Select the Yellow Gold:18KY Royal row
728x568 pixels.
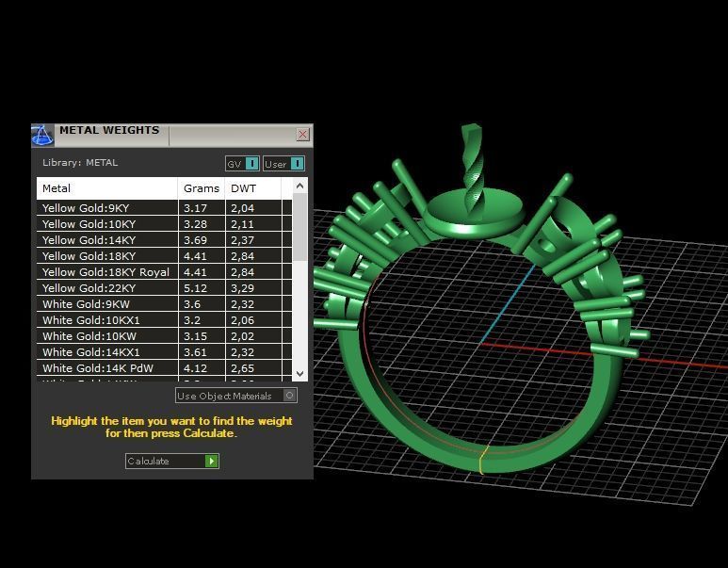[165, 272]
